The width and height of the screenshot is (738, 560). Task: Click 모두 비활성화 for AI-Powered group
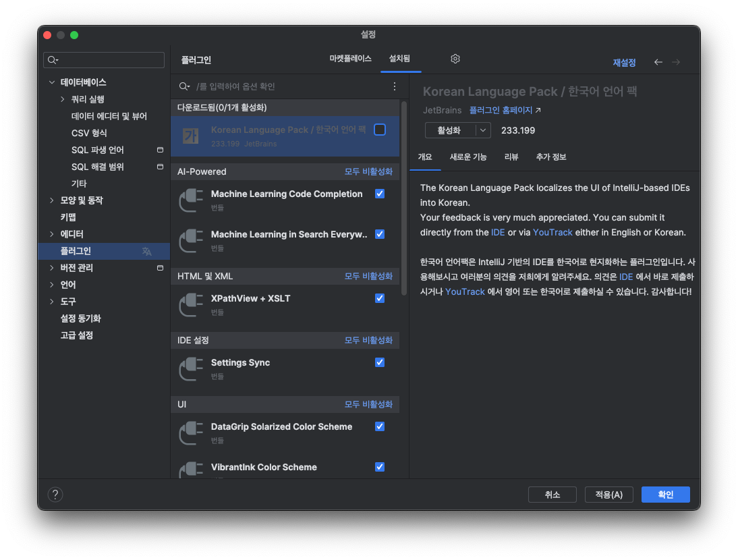(x=368, y=172)
